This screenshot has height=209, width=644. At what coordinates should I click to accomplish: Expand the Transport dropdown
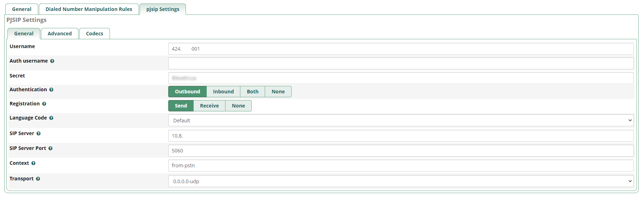click(x=400, y=181)
